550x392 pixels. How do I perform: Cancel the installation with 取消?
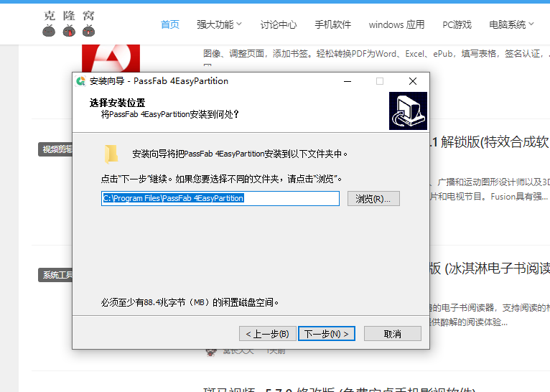393,333
